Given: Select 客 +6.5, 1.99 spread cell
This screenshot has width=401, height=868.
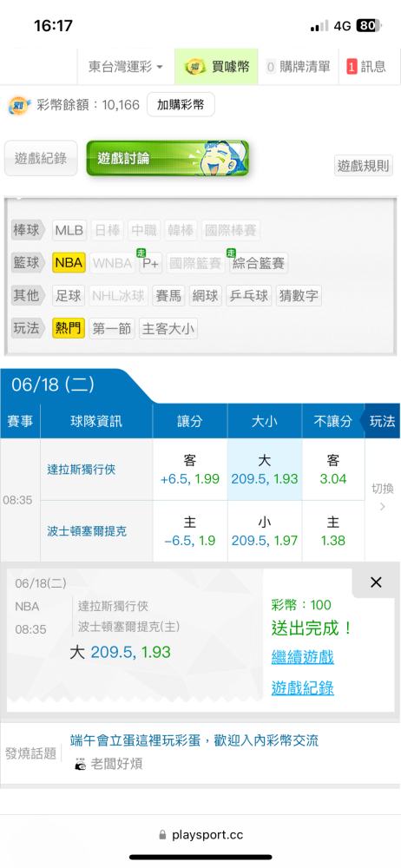Looking at the screenshot, I should click(x=190, y=470).
